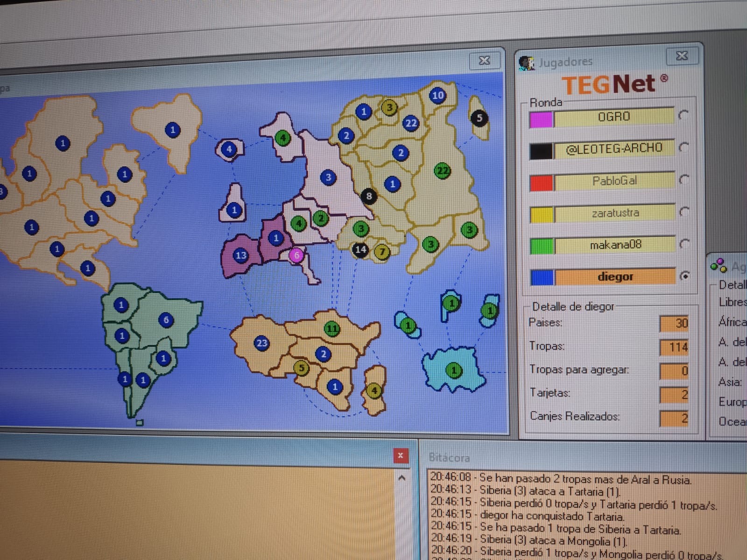Click the black army token numbered 14
Viewport: 747px width, 560px height.
click(x=360, y=250)
